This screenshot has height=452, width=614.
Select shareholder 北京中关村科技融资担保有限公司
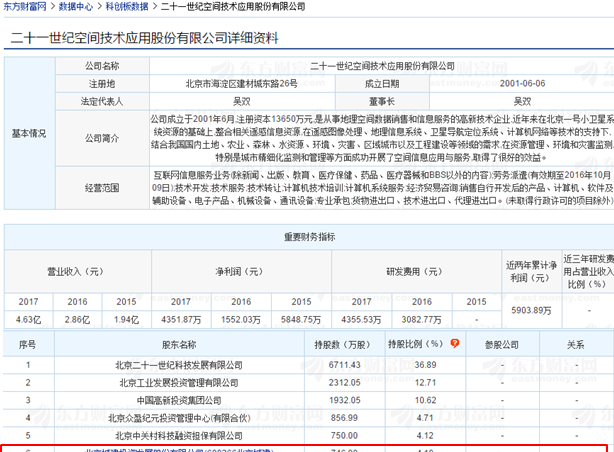pyautogui.click(x=179, y=436)
